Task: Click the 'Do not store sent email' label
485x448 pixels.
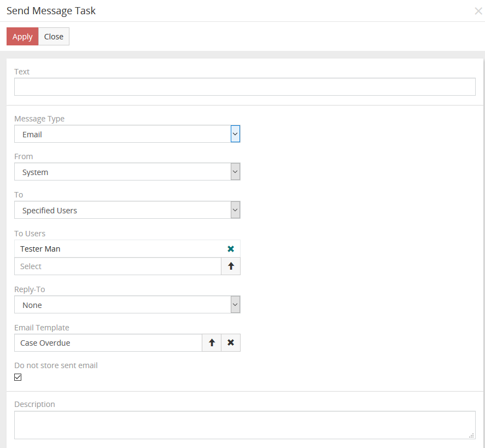Action: pos(56,365)
